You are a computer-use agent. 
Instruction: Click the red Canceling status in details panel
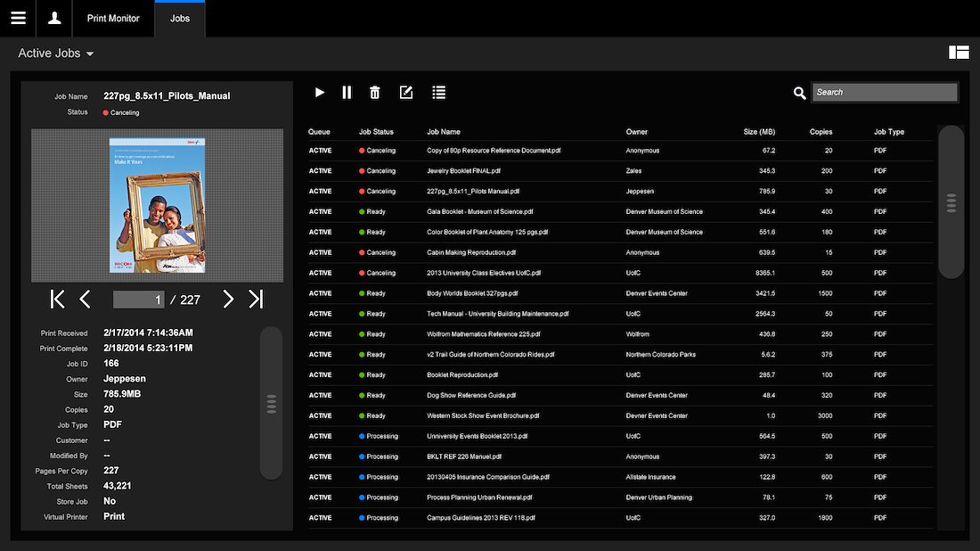(x=121, y=112)
